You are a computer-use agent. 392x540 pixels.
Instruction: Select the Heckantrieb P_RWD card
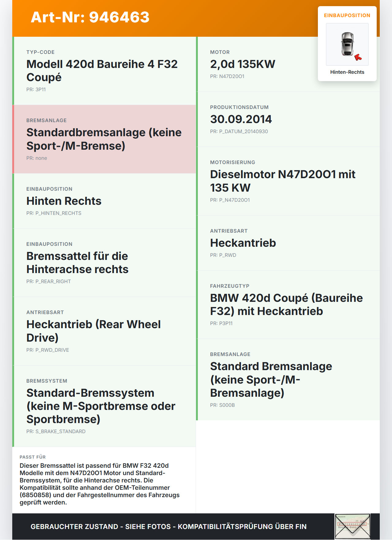point(288,243)
